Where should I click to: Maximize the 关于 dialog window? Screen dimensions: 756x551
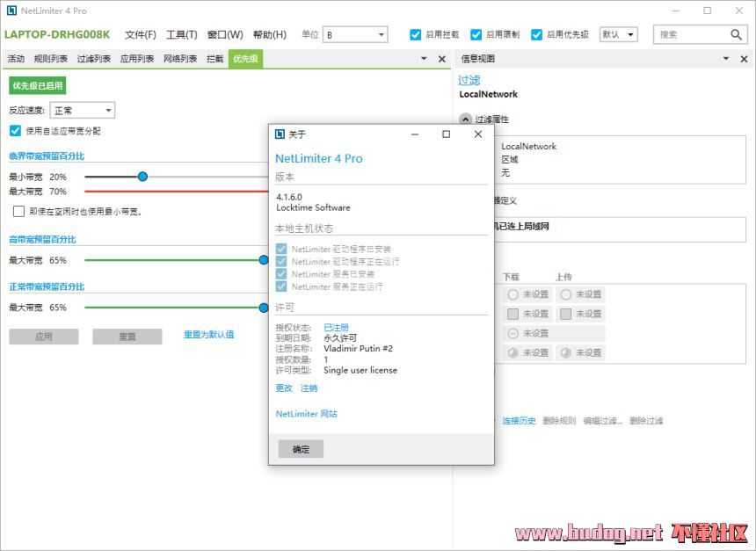point(446,134)
